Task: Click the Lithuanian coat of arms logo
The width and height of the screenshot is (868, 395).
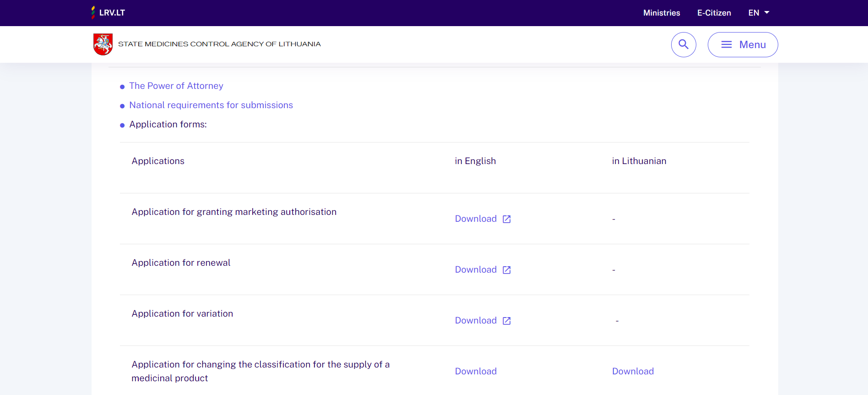Action: pyautogui.click(x=103, y=44)
